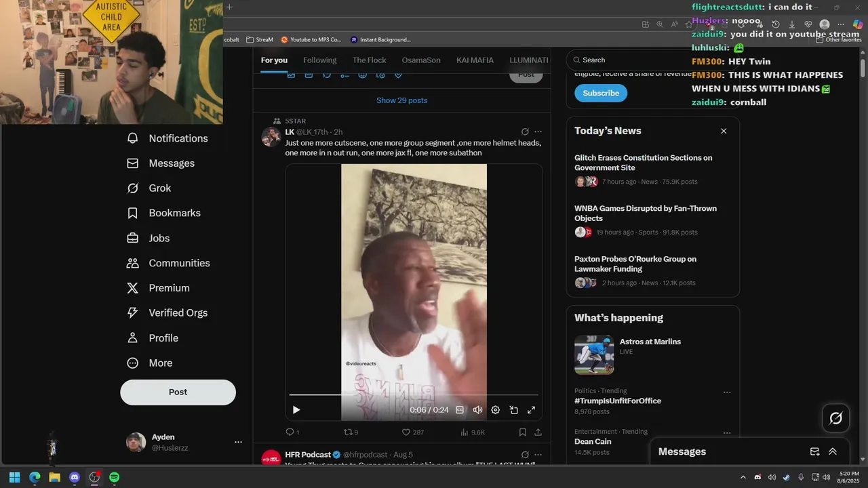Reply to LK's post

click(292, 432)
